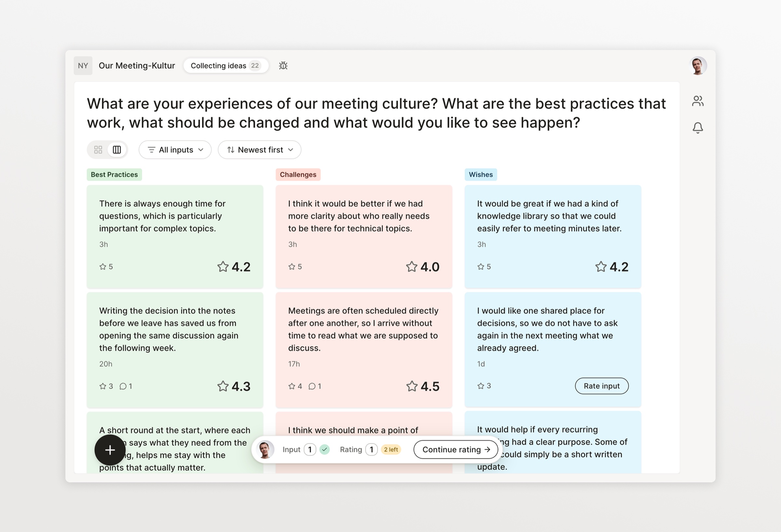Screen dimensions: 781x532
Task: Click the black plus add-input button
Action: (110, 450)
